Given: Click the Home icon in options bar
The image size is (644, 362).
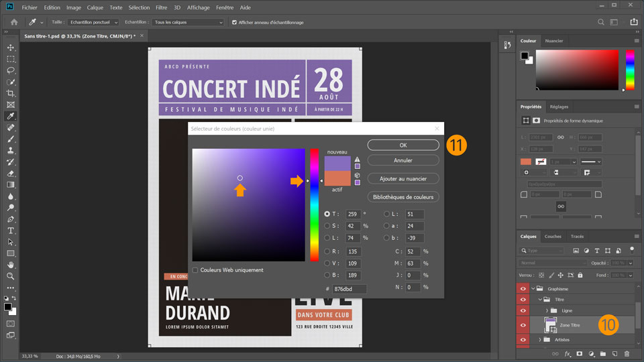Looking at the screenshot, I should [x=14, y=22].
